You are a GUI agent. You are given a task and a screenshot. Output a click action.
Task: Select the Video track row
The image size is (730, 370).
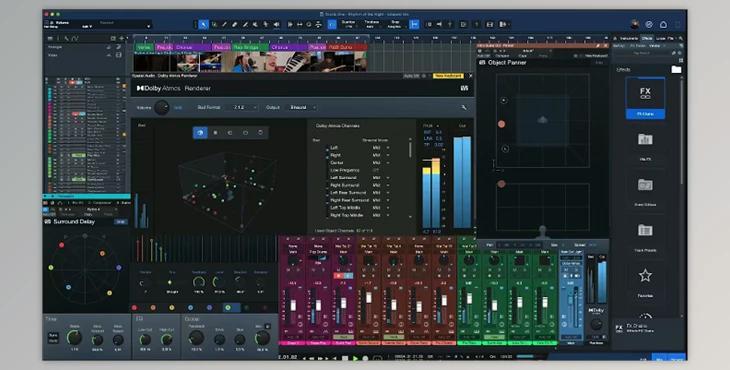point(84,55)
